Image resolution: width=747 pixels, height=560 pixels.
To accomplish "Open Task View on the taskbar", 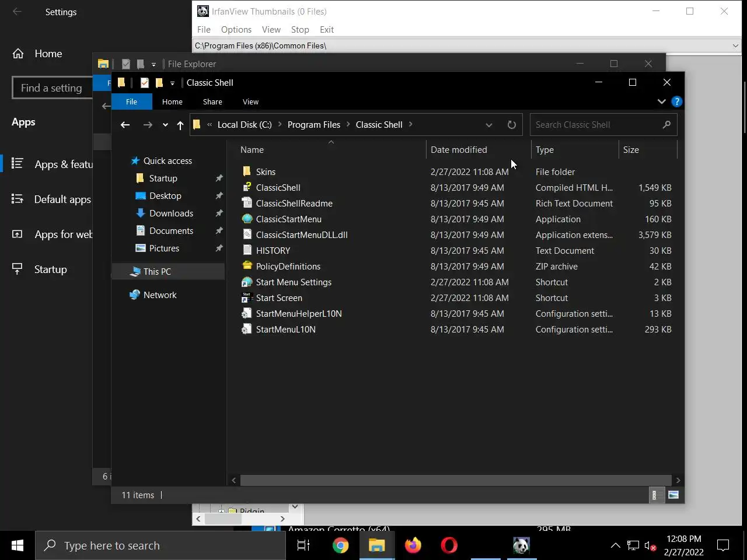I will [303, 545].
